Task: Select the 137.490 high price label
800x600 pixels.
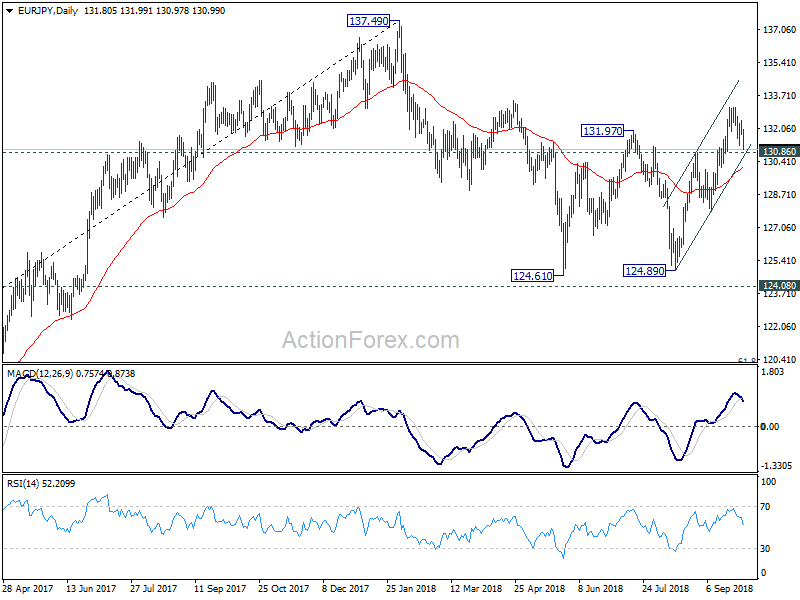Action: (x=368, y=21)
